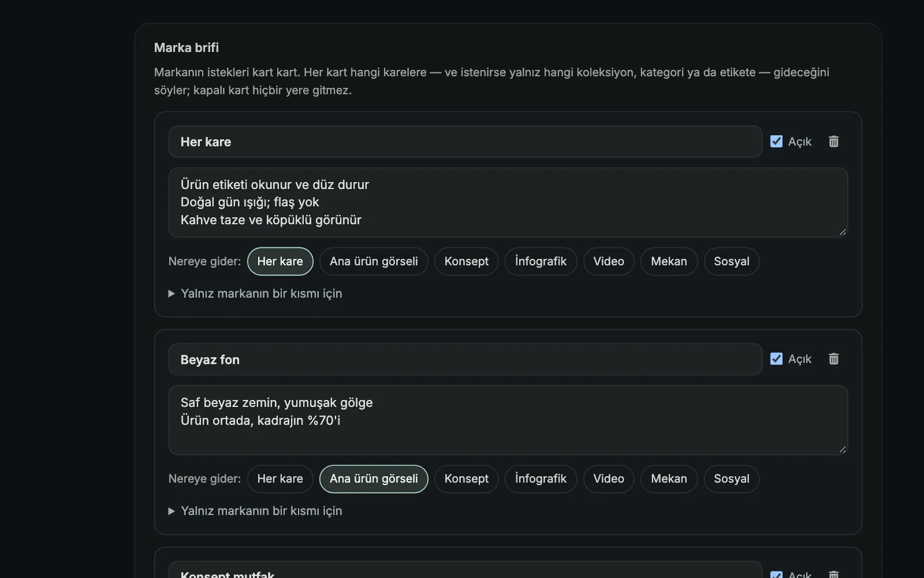924x578 pixels.
Task: Uncheck Açık on the Her kare card
Action: [x=776, y=142]
